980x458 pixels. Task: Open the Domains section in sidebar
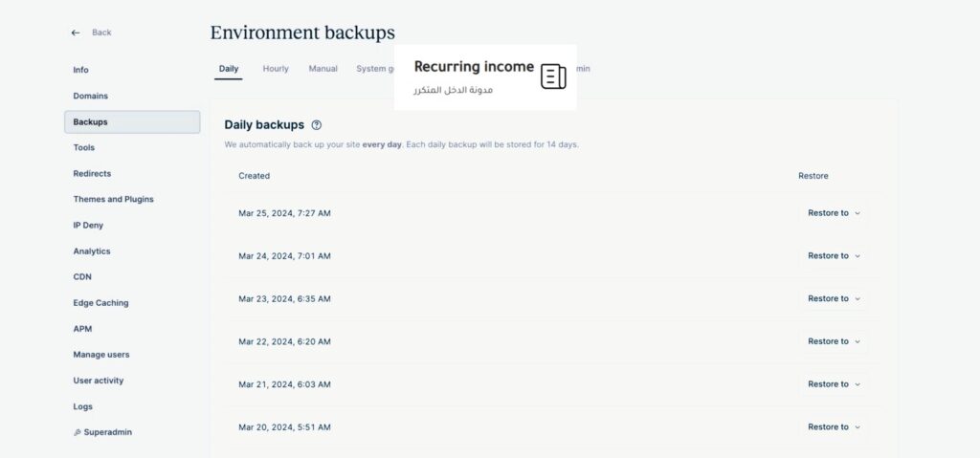click(91, 96)
